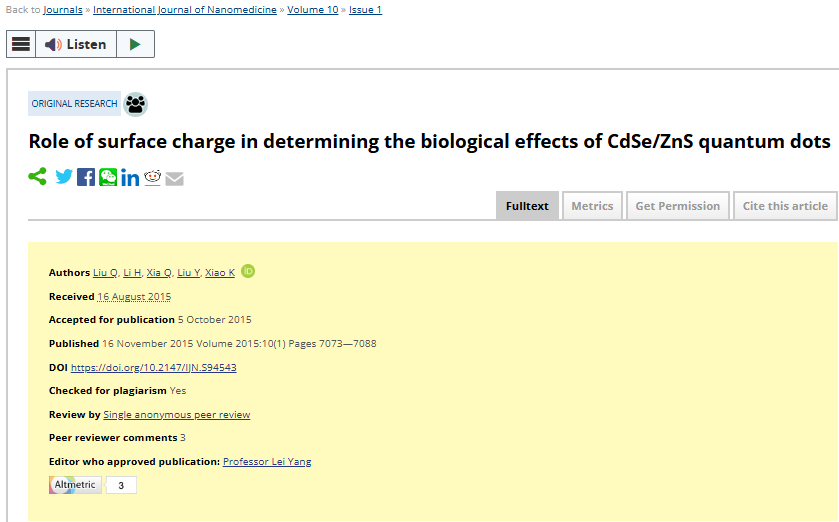Open the DOI link for the article
Viewport: 839px width, 522px height.
coord(154,367)
